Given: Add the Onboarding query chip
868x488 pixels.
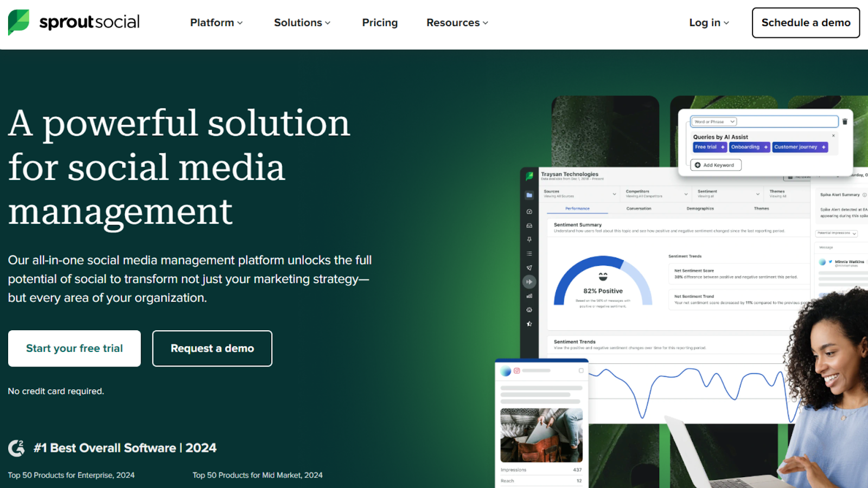Looking at the screenshot, I should [750, 147].
